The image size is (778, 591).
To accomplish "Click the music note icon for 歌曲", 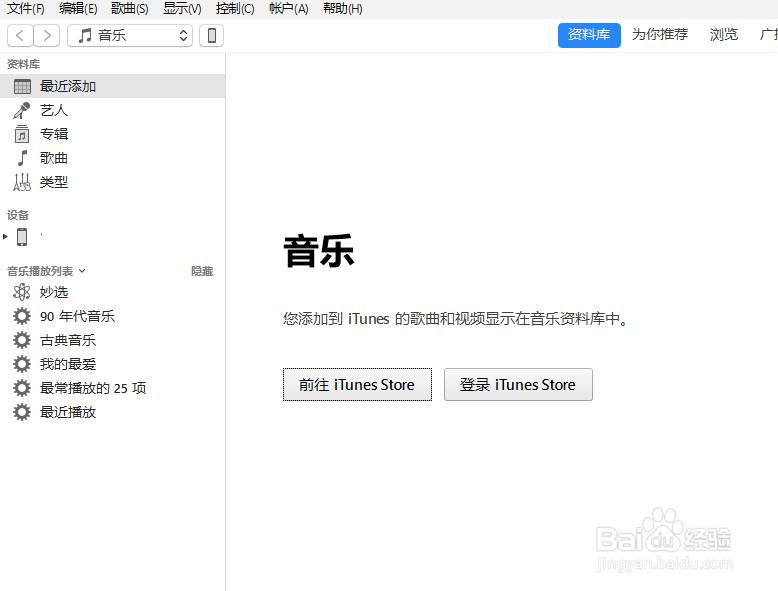I will point(22,158).
